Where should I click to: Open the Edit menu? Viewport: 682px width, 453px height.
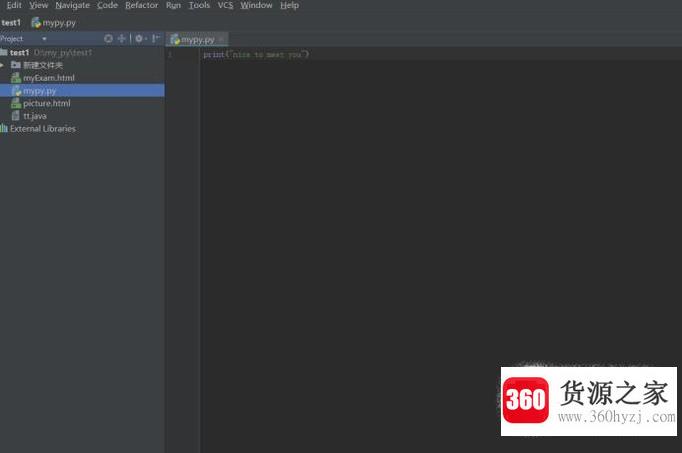(14, 5)
